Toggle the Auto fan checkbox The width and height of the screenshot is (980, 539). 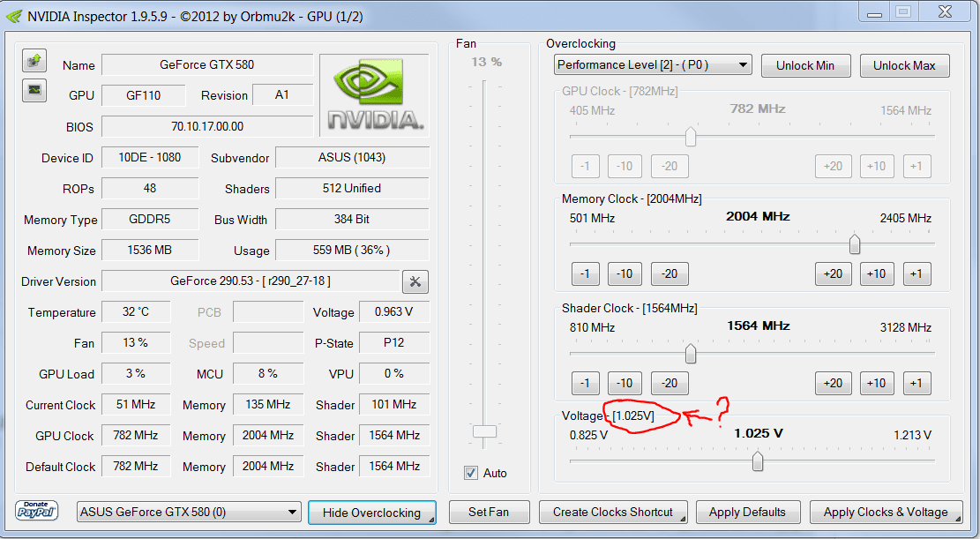(471, 474)
